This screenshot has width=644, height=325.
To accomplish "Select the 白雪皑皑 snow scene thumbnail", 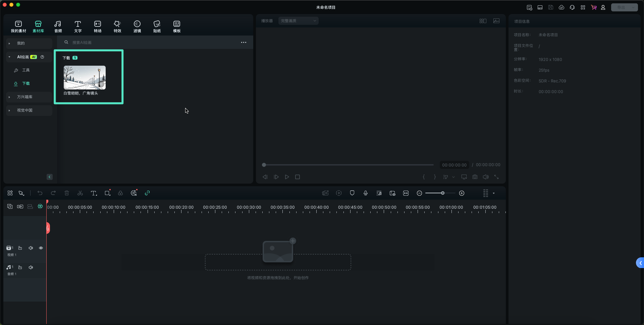I will pyautogui.click(x=85, y=78).
